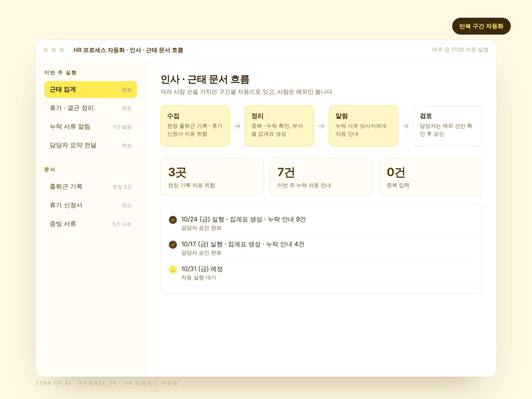Click checkmark icon for 10/17 run
This screenshot has width=532, height=399.
point(173,245)
